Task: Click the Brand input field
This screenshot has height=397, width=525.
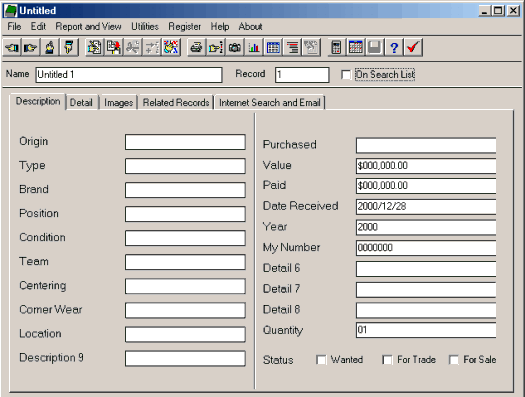Action: 185,190
